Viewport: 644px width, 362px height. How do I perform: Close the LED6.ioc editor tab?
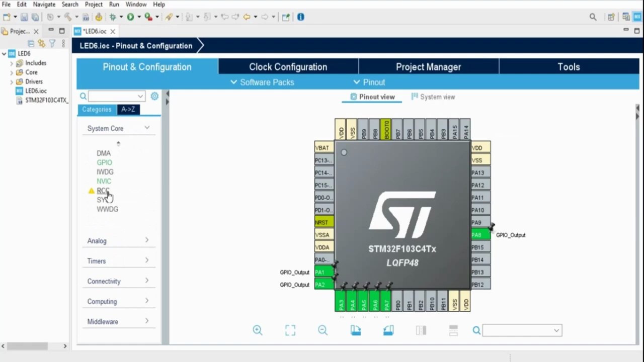click(x=113, y=31)
